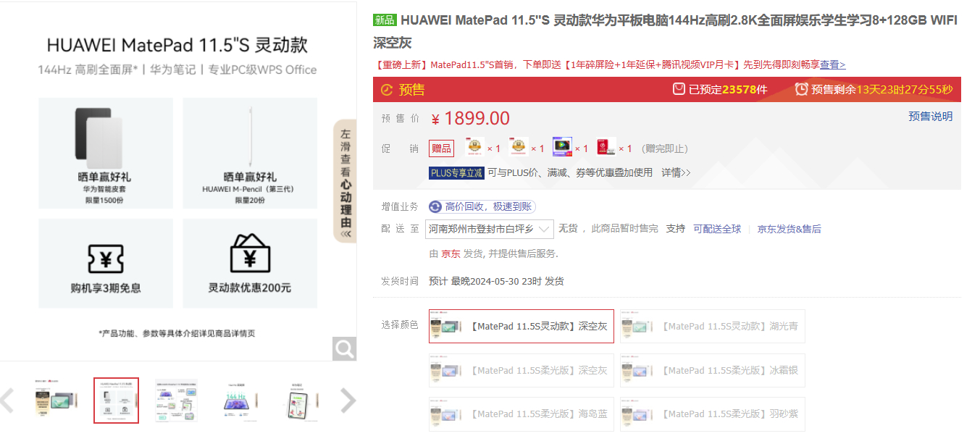Image resolution: width=980 pixels, height=436 pixels.
Task: Click the 高价回收 recycle icon
Action: coord(435,207)
